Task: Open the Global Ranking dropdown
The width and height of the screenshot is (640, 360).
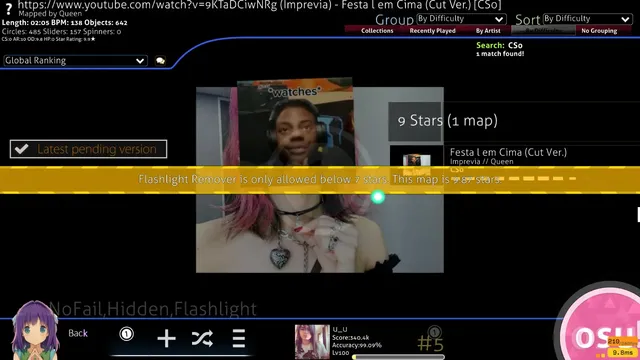Action: click(75, 61)
